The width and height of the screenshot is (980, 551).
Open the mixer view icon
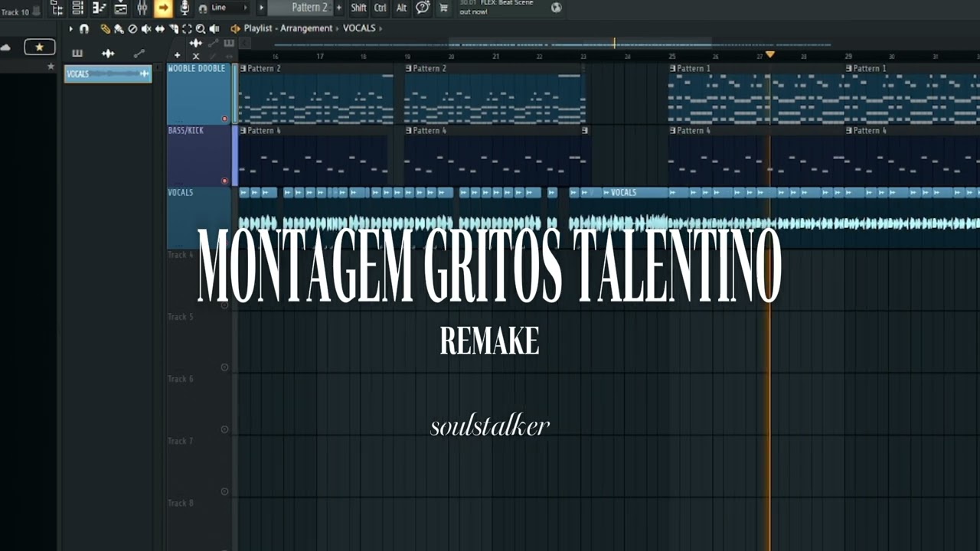(x=142, y=8)
